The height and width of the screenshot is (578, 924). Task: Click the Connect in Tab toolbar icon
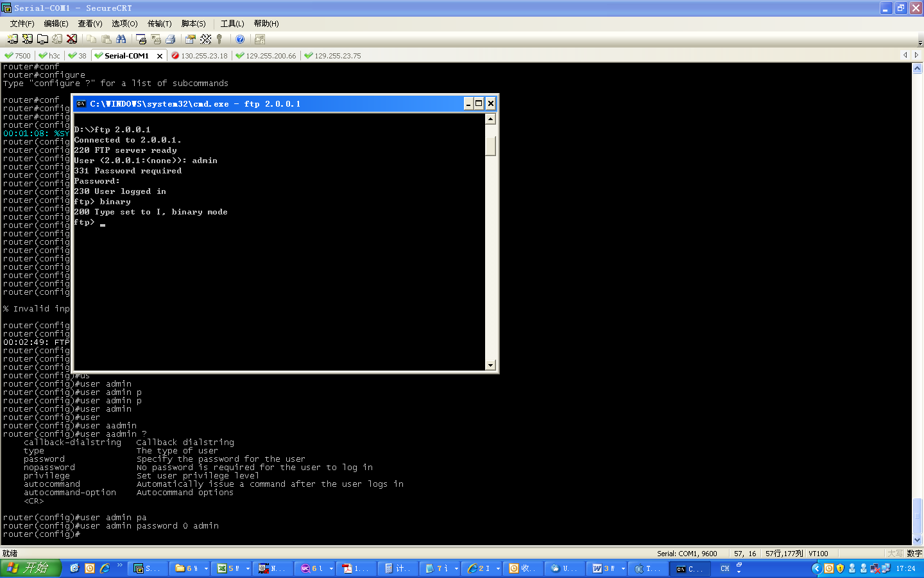(x=42, y=39)
